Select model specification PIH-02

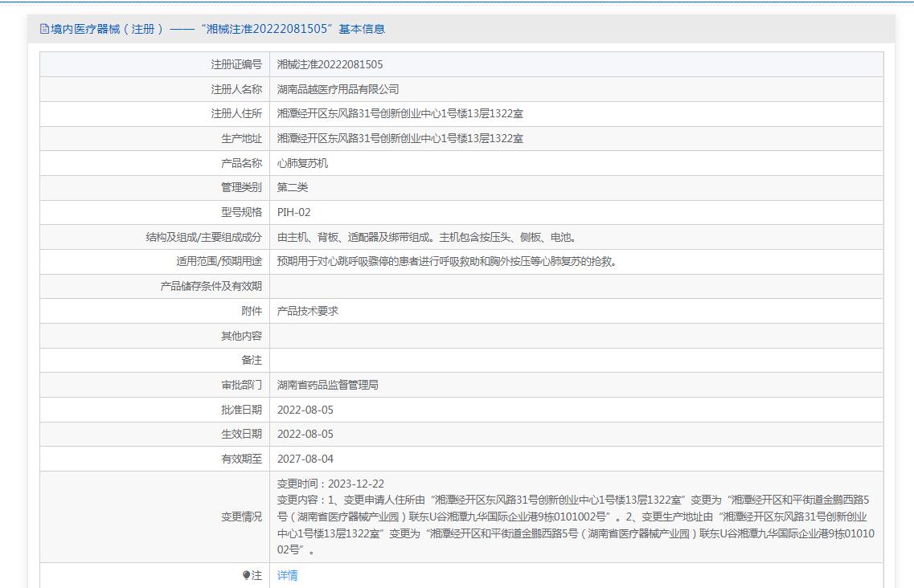coord(293,212)
